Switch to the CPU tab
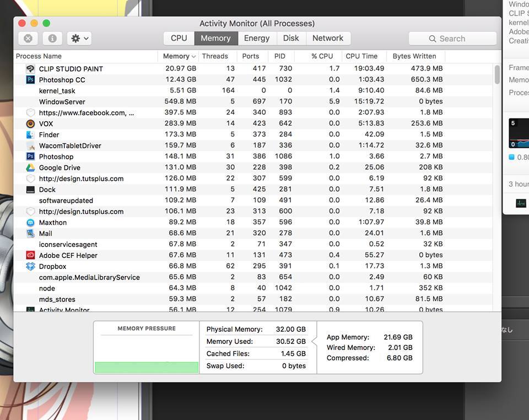Screen dimensions: 529x420 (179, 38)
